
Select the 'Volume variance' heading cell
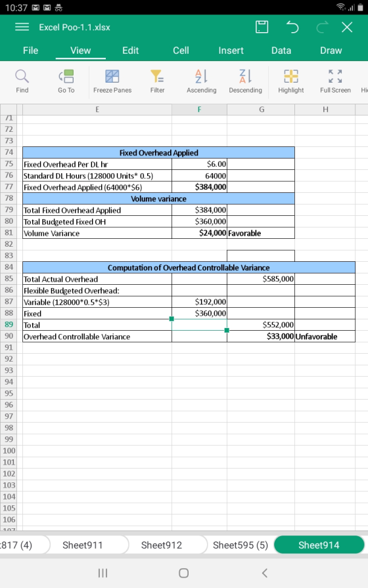click(158, 199)
